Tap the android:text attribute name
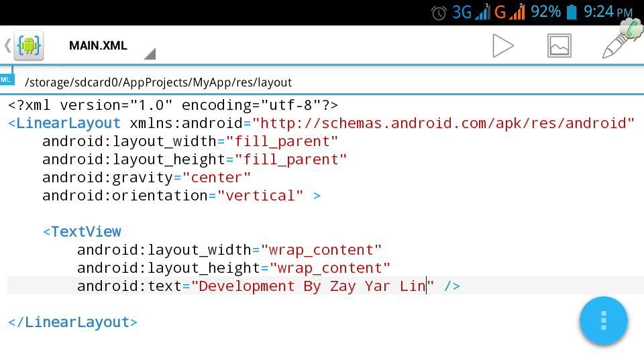 tap(129, 286)
